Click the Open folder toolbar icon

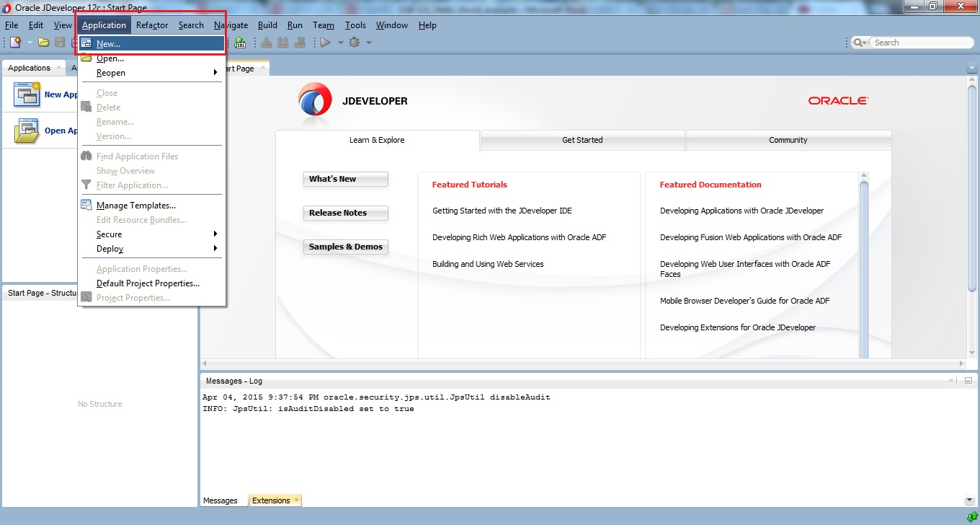tap(44, 43)
